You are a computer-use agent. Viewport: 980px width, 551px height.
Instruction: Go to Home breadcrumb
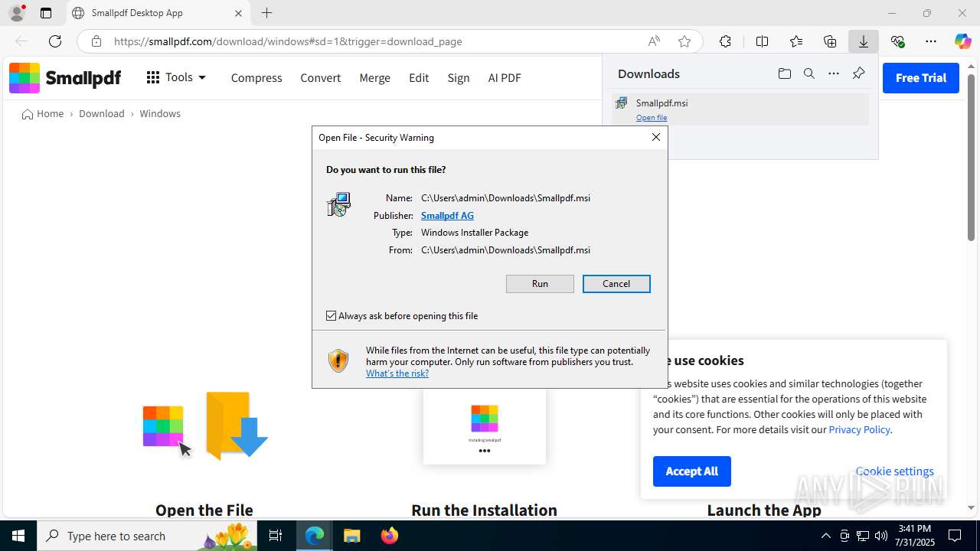43,113
